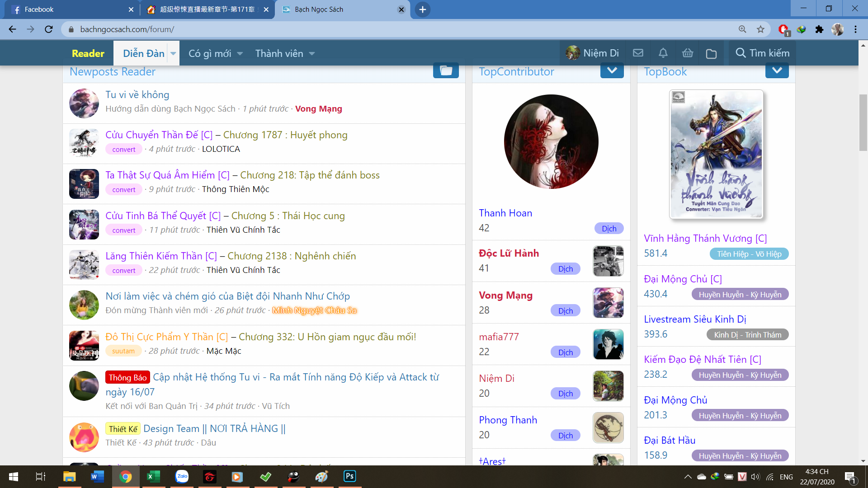Click the folder icon in navbar
Viewport: 868px width, 488px height.
(x=711, y=54)
